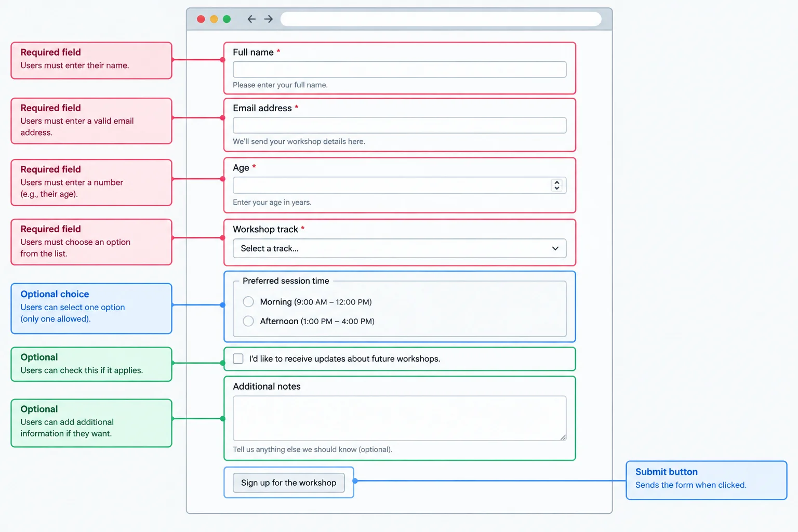Click the browser back arrow
Viewport: 798px width, 532px height.
(x=251, y=19)
